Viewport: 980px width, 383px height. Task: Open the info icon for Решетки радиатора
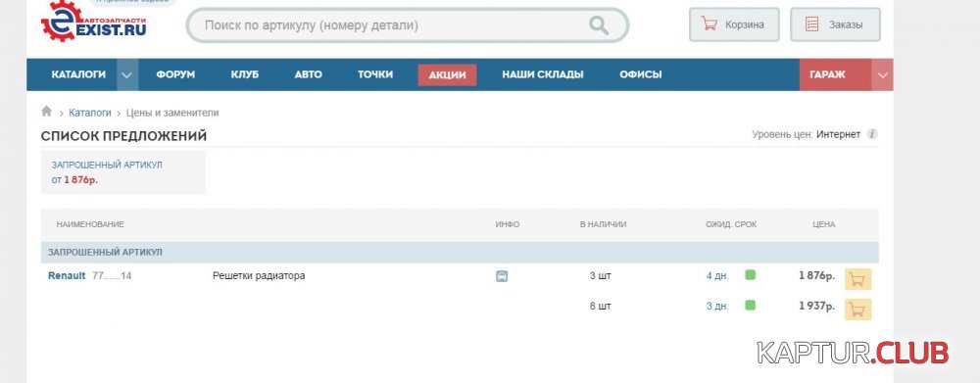pyautogui.click(x=501, y=276)
